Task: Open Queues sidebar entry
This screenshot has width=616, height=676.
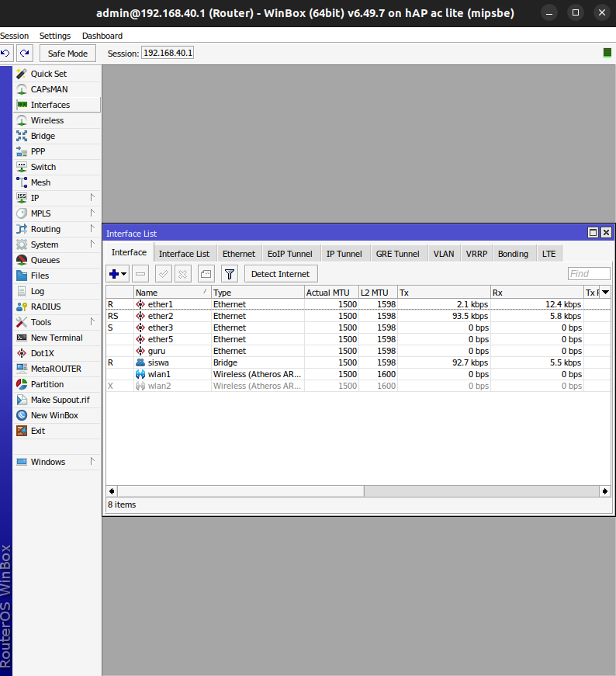Action: click(57, 260)
